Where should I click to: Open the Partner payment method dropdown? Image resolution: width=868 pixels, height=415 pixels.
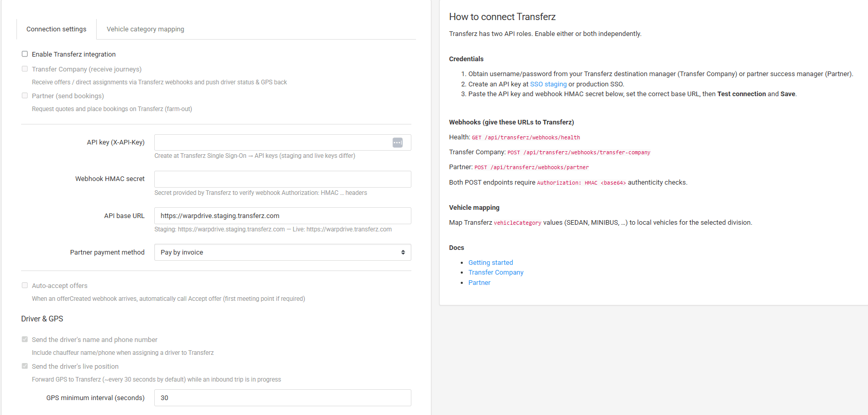pos(283,252)
